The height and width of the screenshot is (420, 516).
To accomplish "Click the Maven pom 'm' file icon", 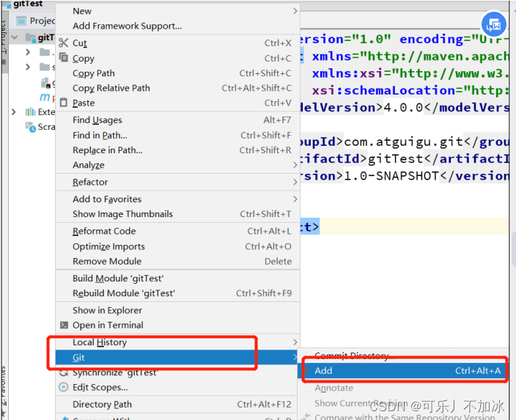I will [x=45, y=97].
